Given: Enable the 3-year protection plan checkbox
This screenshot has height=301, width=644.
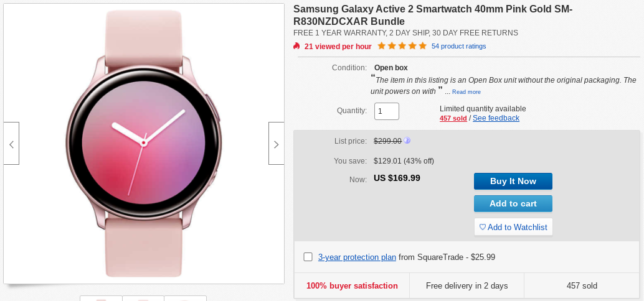Looking at the screenshot, I should click(308, 257).
